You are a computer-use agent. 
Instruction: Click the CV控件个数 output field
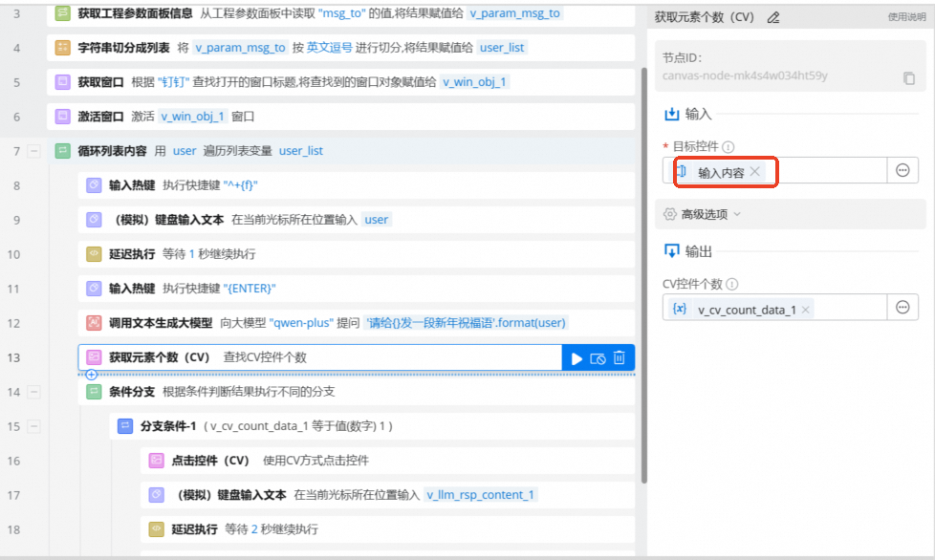(x=774, y=308)
